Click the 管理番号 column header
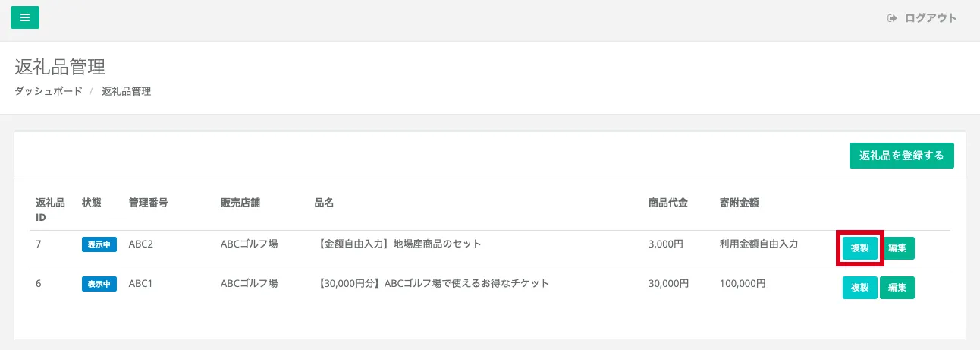 148,203
